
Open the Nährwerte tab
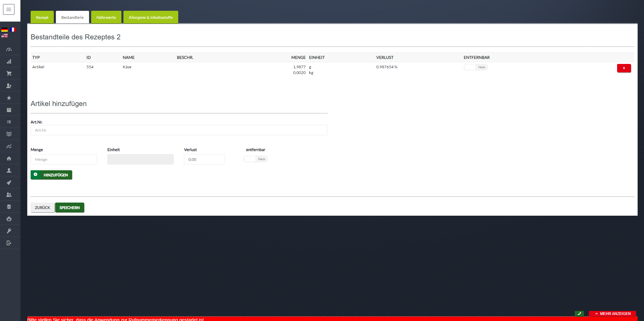[x=106, y=17]
